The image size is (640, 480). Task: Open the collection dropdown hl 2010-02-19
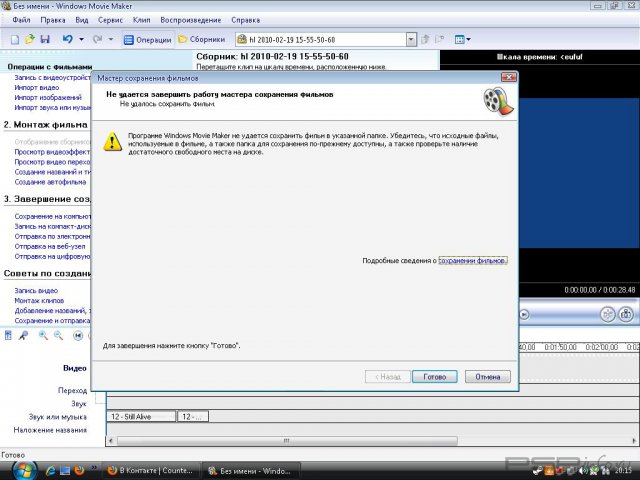(x=411, y=39)
